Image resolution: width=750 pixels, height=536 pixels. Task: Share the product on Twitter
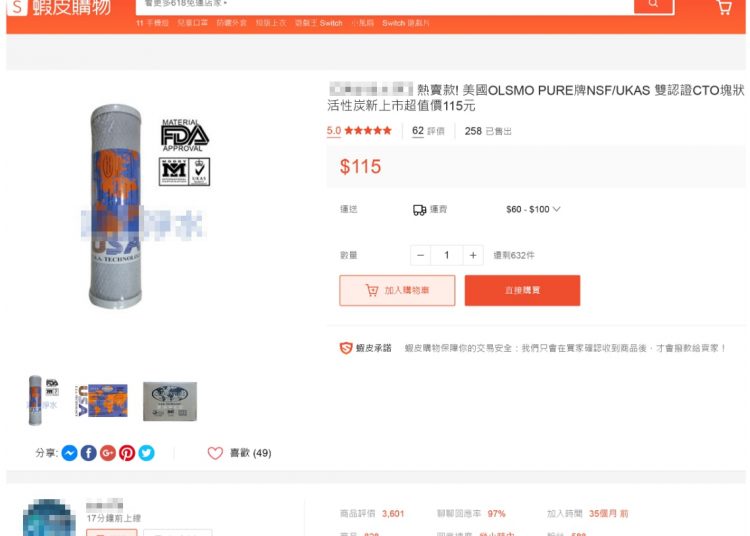pyautogui.click(x=146, y=453)
